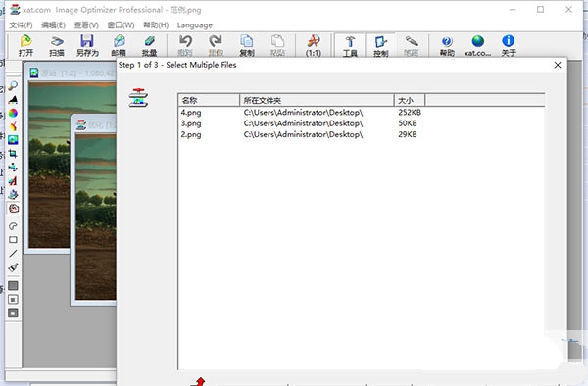Click the 扫描 (Scan) toolbar icon
Image resolution: width=588 pixels, height=386 pixels.
tap(57, 45)
